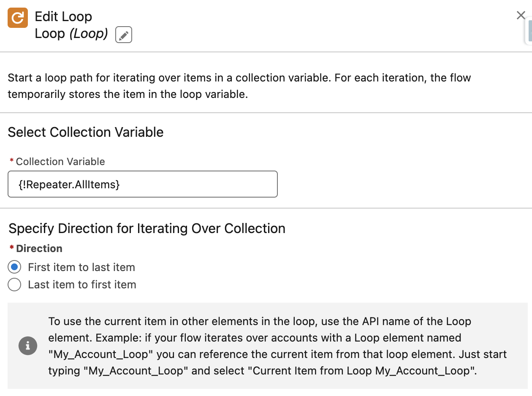Enable reverse iteration by selecting its radio

pos(14,285)
